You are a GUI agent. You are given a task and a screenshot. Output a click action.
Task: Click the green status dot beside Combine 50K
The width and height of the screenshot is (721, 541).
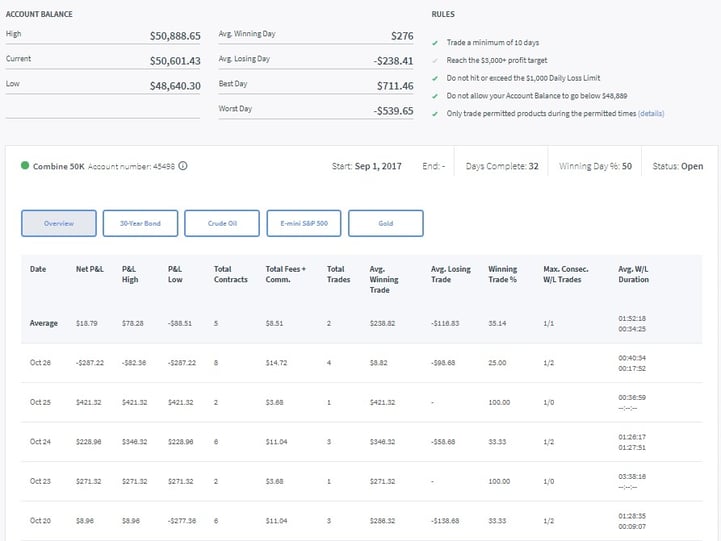click(x=25, y=165)
